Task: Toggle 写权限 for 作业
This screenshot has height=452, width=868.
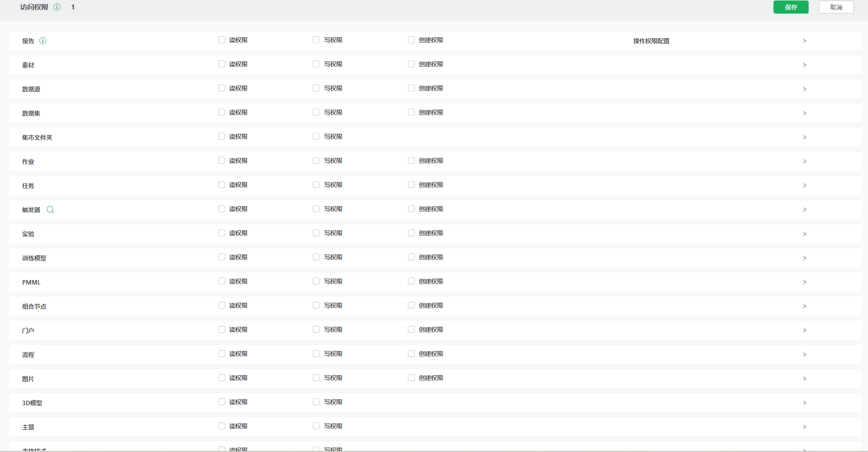Action: click(x=316, y=160)
